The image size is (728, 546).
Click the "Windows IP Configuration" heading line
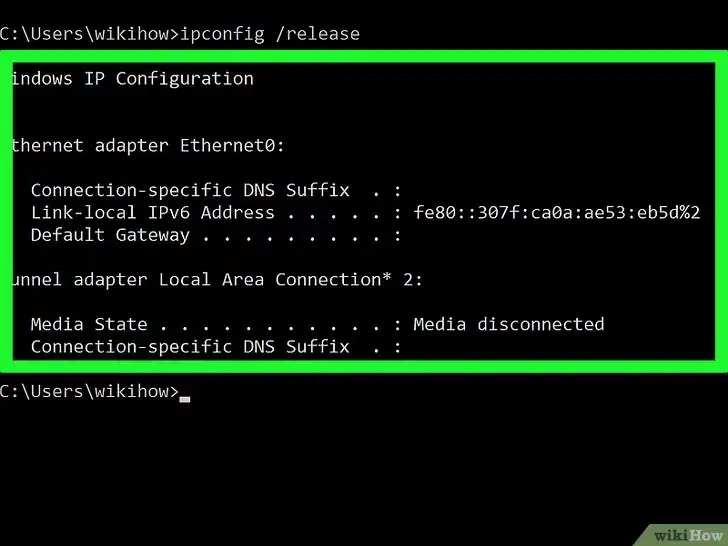132,78
